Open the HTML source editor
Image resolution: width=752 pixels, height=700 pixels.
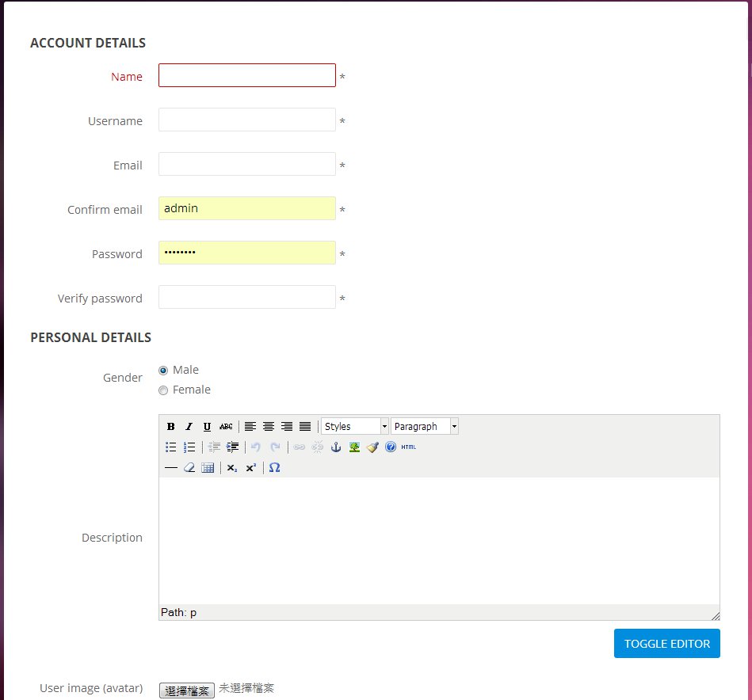click(x=408, y=447)
